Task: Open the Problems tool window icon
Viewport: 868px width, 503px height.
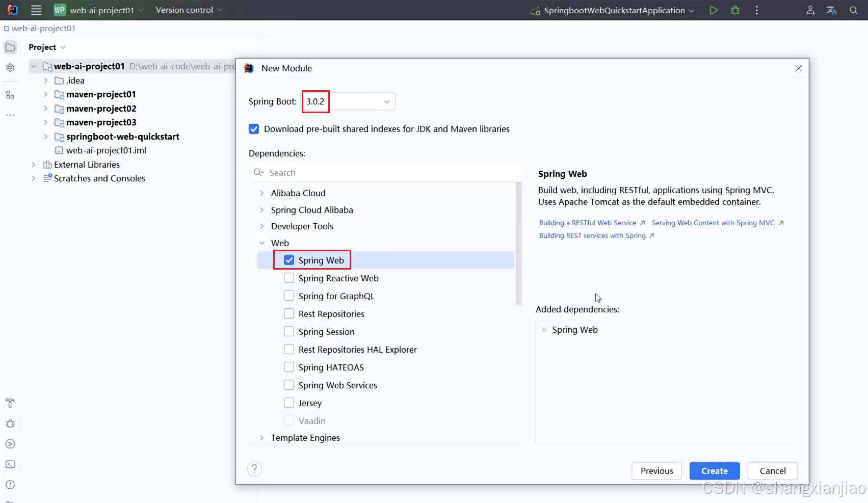Action: pos(10,485)
